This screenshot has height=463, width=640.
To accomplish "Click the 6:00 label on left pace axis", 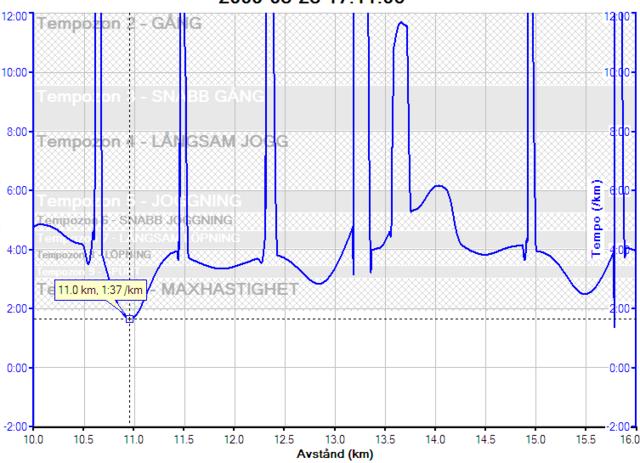I will tap(17, 191).
